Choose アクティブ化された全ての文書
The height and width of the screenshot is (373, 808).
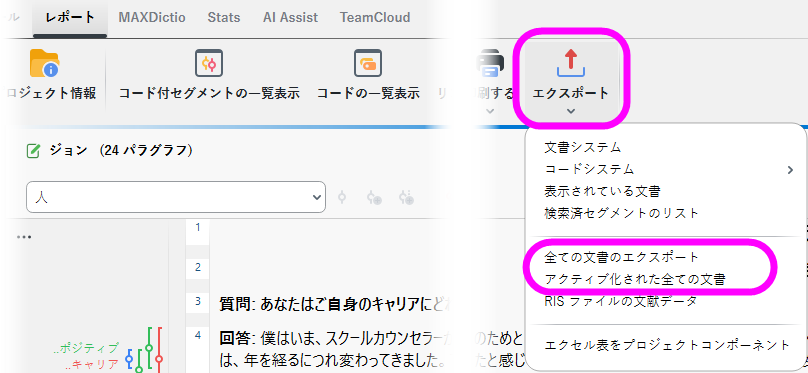635,279
